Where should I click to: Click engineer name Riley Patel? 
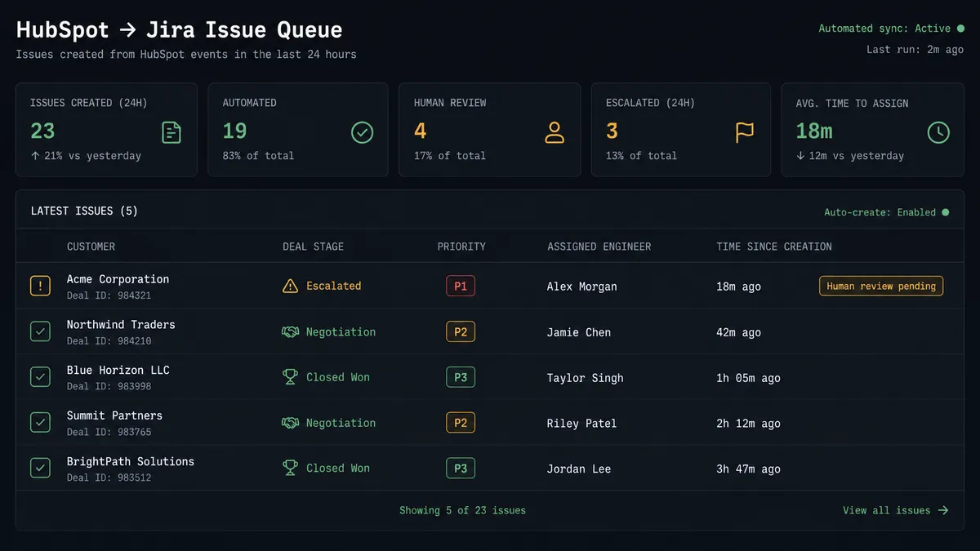click(581, 424)
